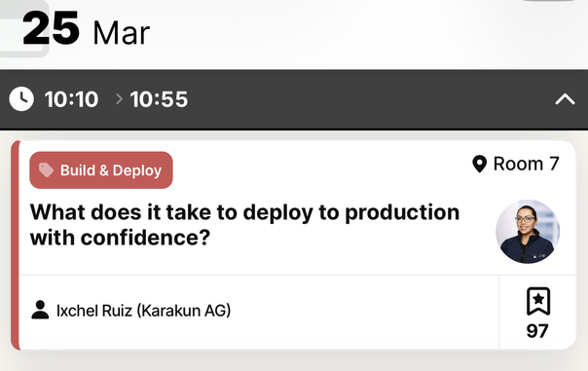Click the 97 favorites count

(537, 331)
